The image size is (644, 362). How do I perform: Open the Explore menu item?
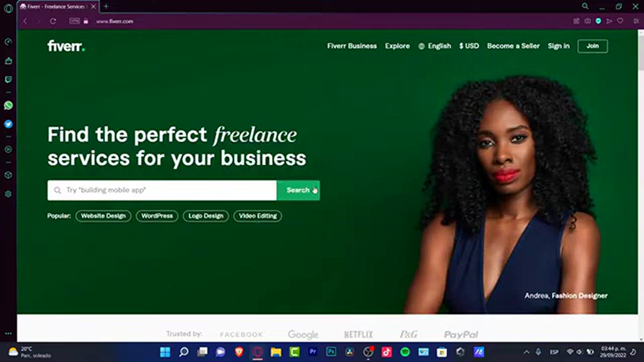pyautogui.click(x=397, y=46)
